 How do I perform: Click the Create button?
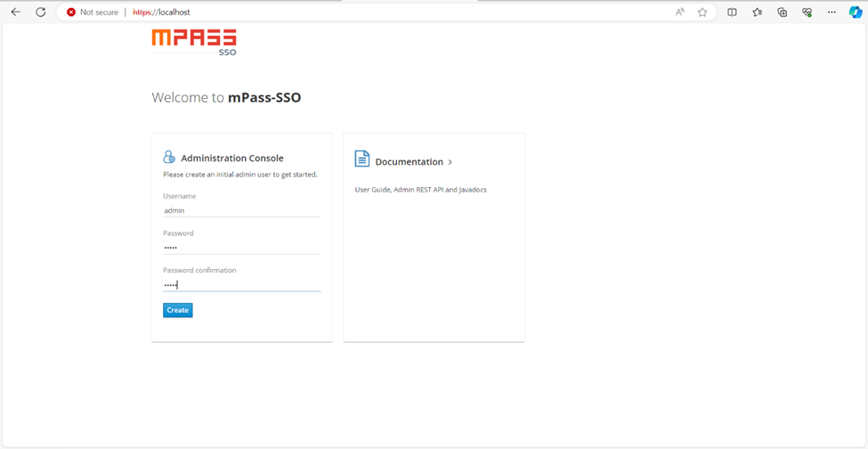pyautogui.click(x=178, y=310)
